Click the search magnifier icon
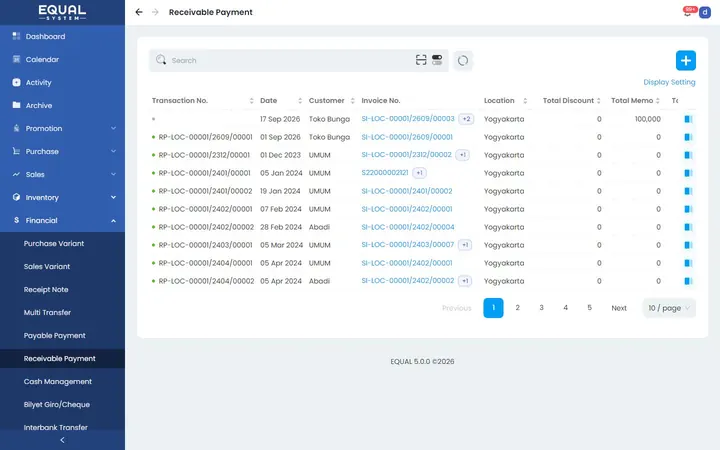Image resolution: width=720 pixels, height=450 pixels. click(x=161, y=60)
